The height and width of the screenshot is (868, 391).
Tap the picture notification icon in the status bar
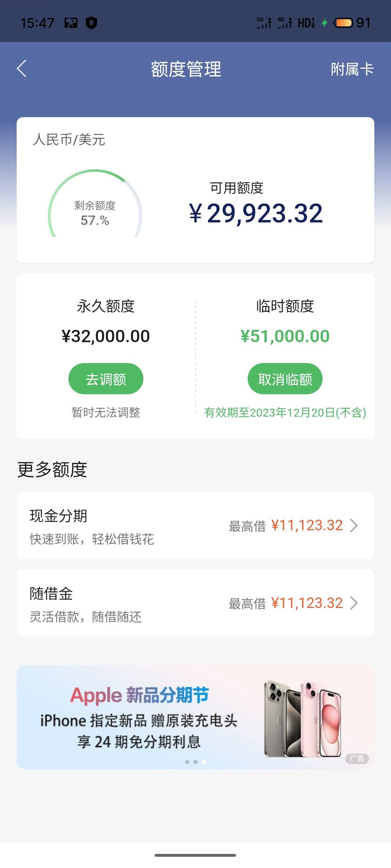(71, 23)
